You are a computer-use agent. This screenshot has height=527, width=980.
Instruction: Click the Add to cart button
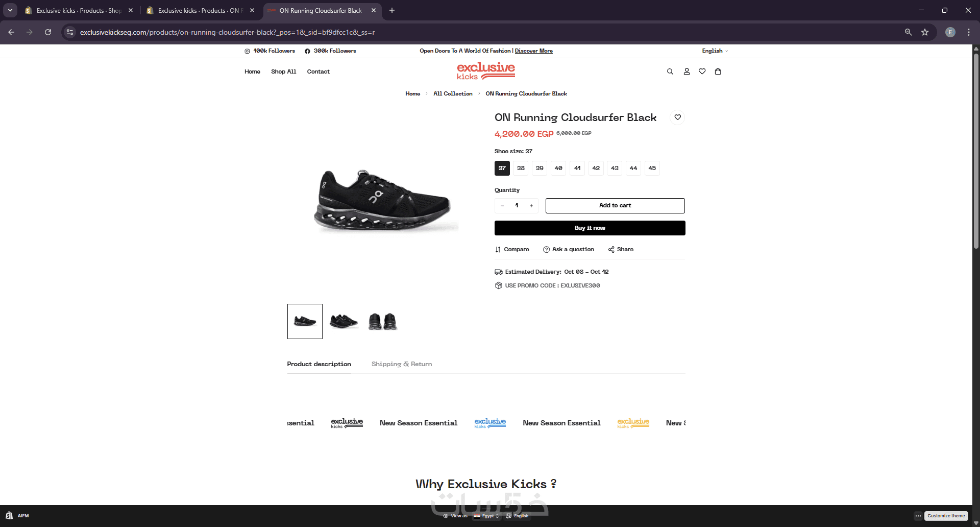615,206
